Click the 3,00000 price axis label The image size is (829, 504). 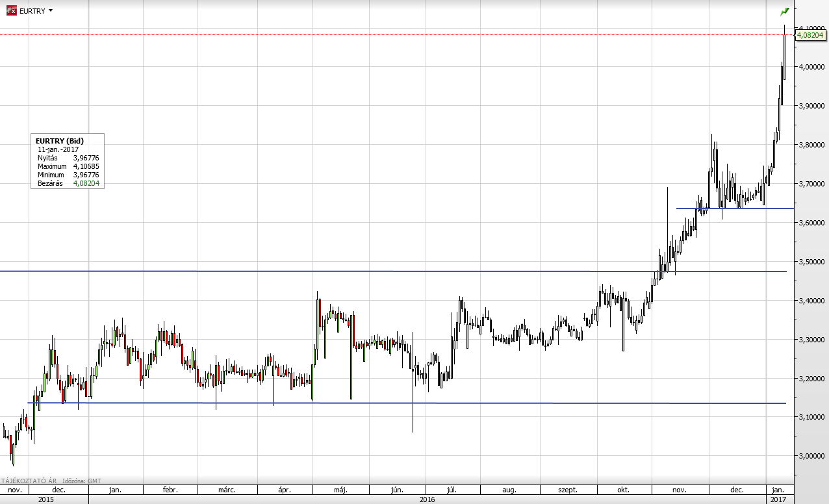pyautogui.click(x=811, y=456)
